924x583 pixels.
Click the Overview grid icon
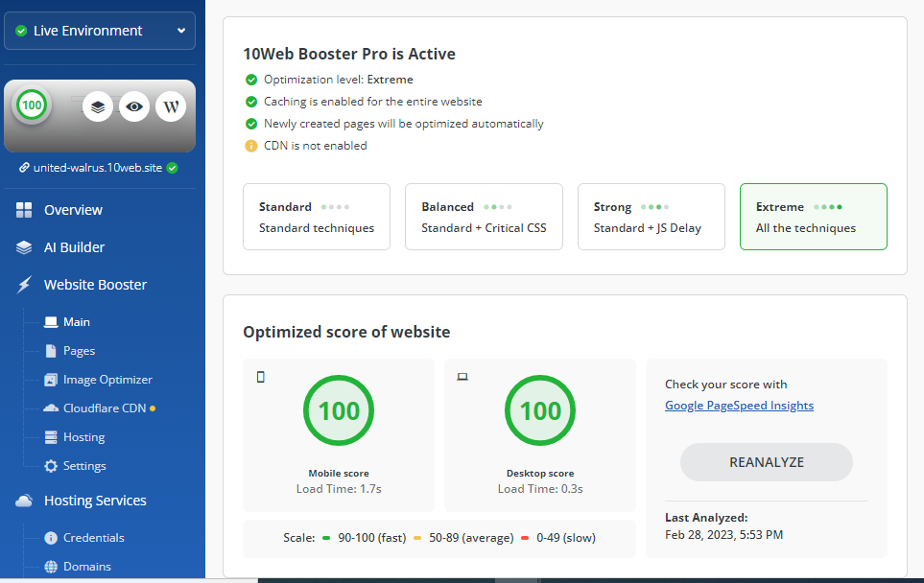click(24, 210)
